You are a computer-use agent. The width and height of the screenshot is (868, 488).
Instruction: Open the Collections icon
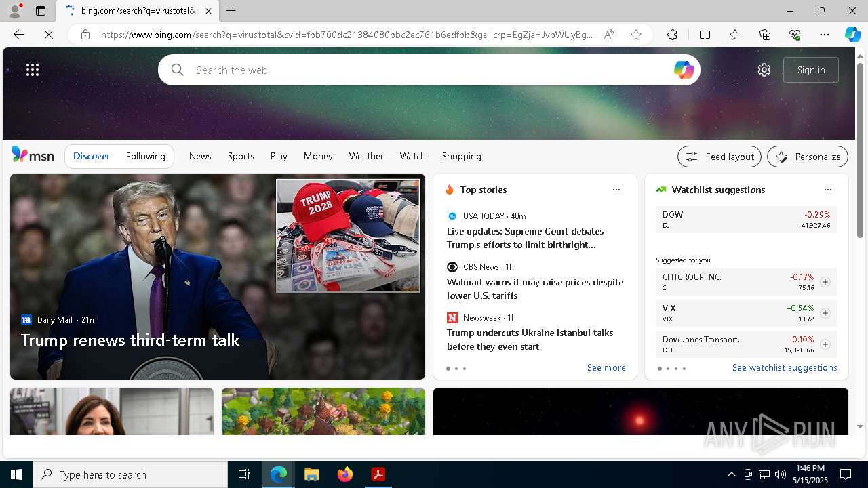coord(765,35)
